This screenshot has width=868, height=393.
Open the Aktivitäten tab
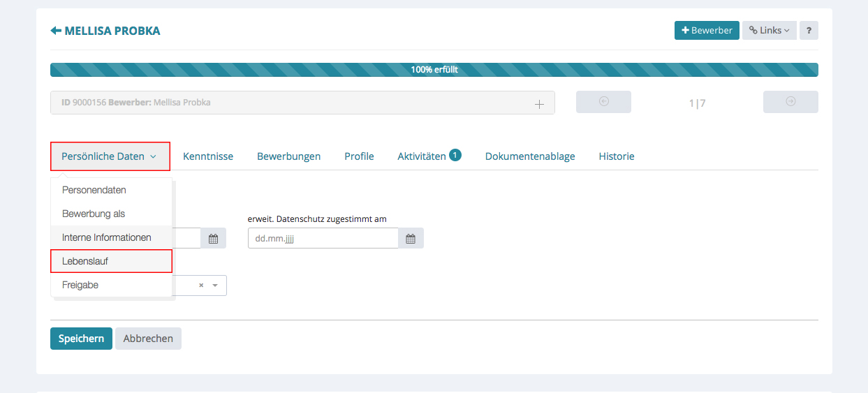coord(422,156)
